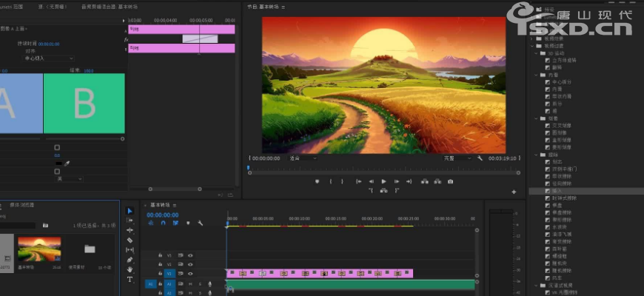
Task: Add a marker from the timeline header
Action: pyautogui.click(x=188, y=223)
